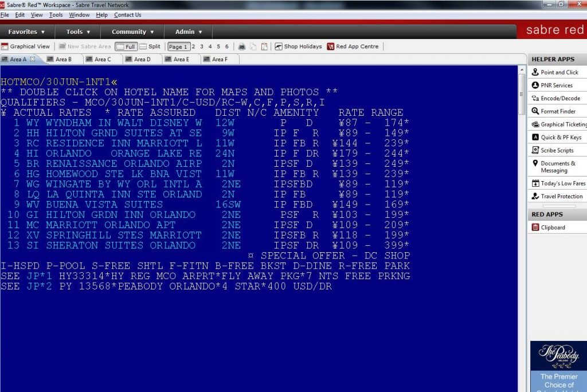Switch to Area B tab
Screen dimensions: 587x392
coord(59,59)
